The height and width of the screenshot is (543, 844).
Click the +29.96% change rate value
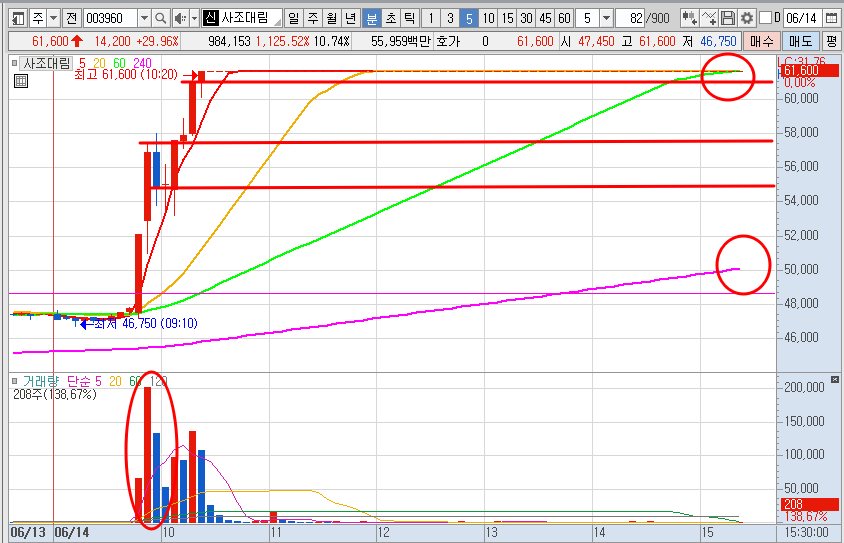coord(157,41)
